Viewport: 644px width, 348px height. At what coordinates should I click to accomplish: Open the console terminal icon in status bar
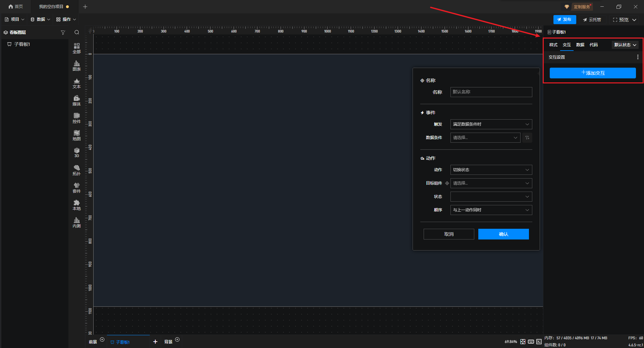click(x=539, y=342)
